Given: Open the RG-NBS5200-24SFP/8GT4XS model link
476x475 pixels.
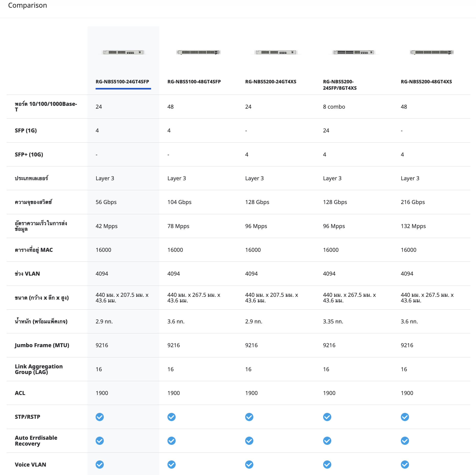Looking at the screenshot, I should [339, 85].
